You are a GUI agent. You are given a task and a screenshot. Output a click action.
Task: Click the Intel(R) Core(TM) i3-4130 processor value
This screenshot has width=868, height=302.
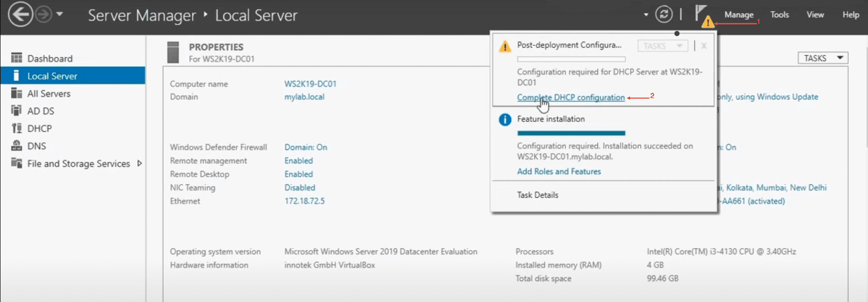coord(721,251)
